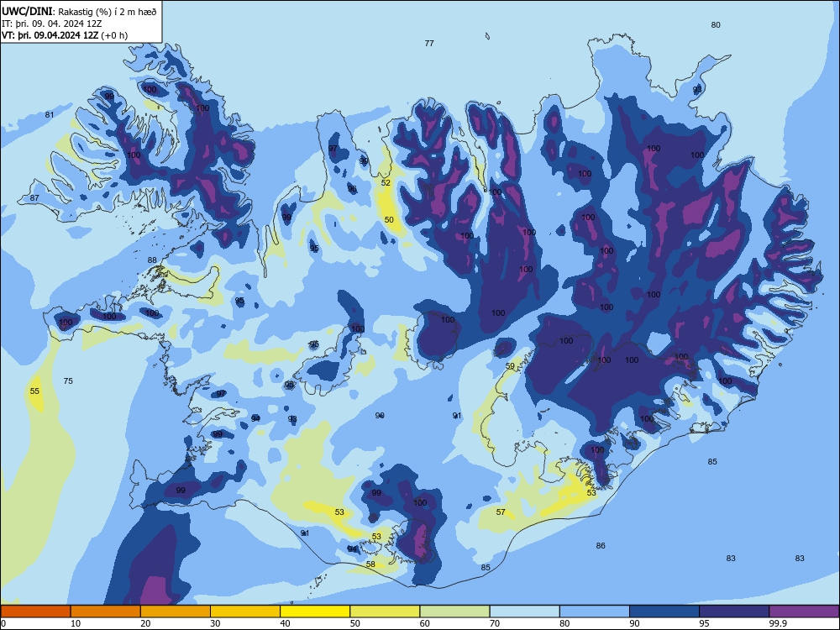This screenshot has width=840, height=630.
Task: Click the value 75 over the western sea
Action: [x=68, y=381]
